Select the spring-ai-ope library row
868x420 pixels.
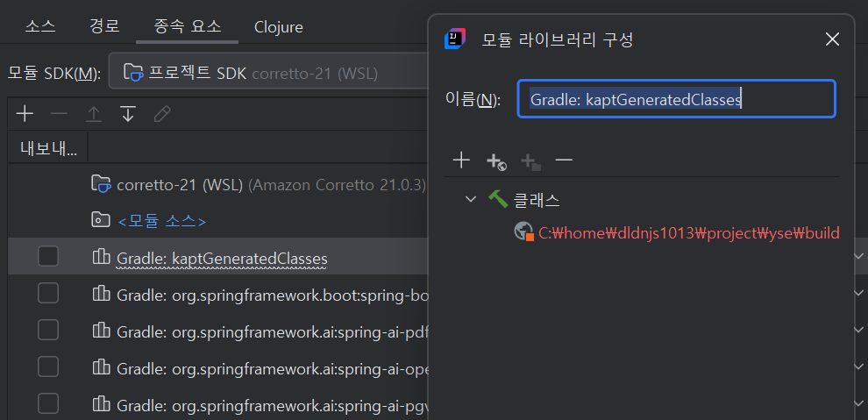[217, 367]
